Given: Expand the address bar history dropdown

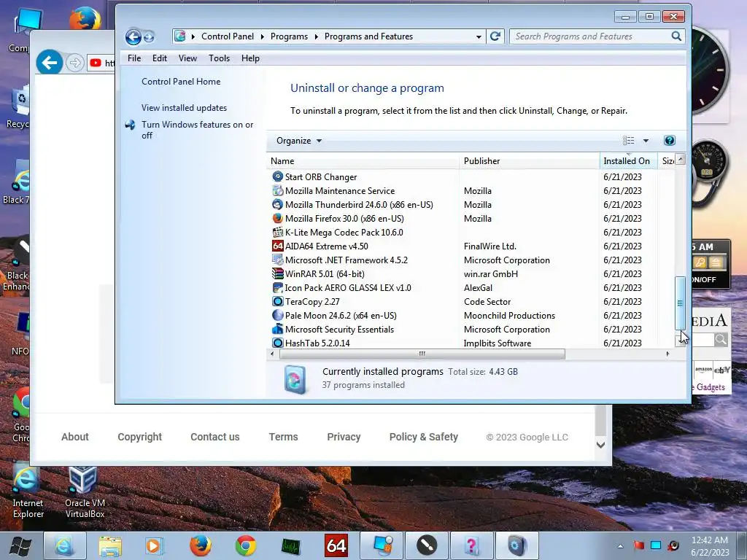Looking at the screenshot, I should [479, 36].
